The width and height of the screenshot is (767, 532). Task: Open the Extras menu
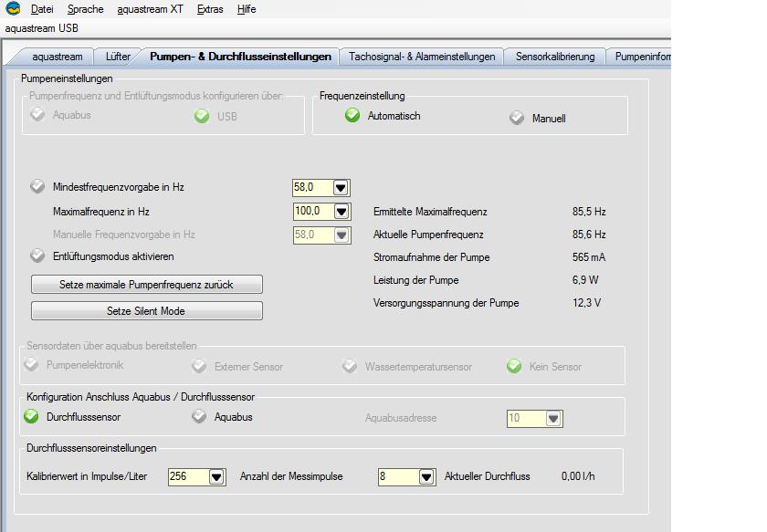[x=209, y=9]
